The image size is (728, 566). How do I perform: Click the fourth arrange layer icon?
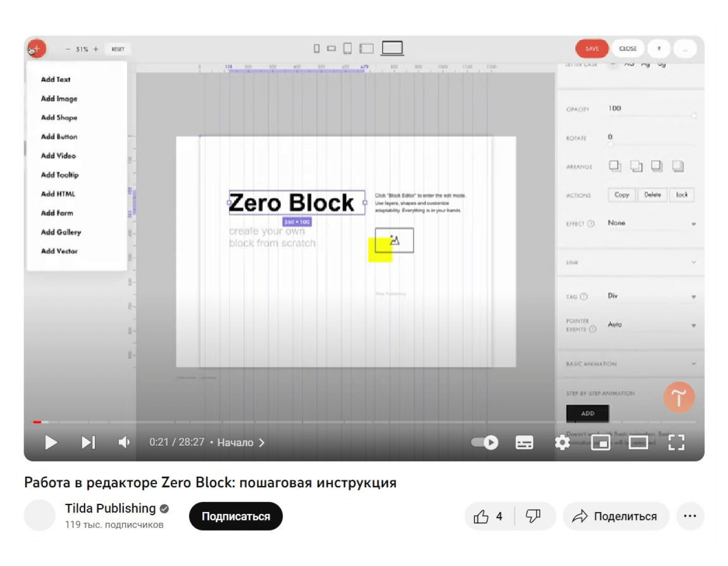pos(678,166)
